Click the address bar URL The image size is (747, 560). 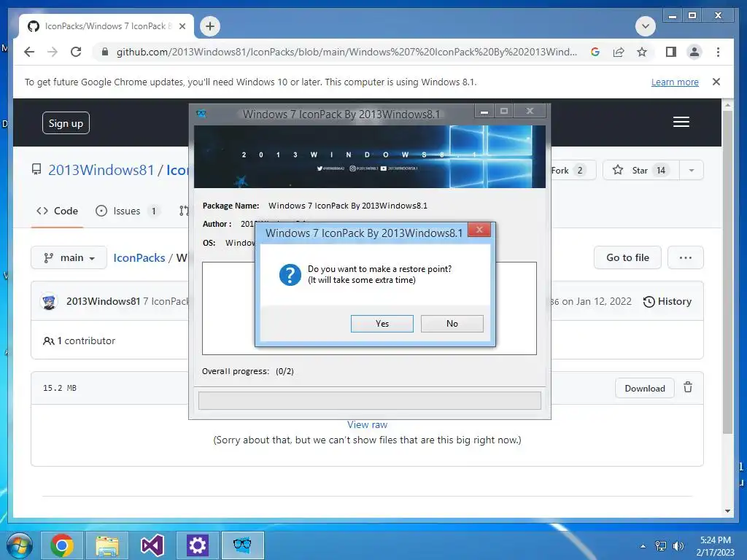(x=347, y=52)
